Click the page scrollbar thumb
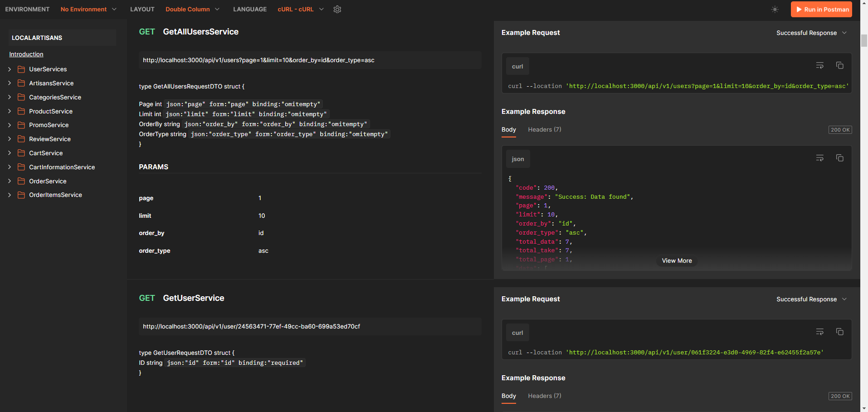868x412 pixels. 864,40
